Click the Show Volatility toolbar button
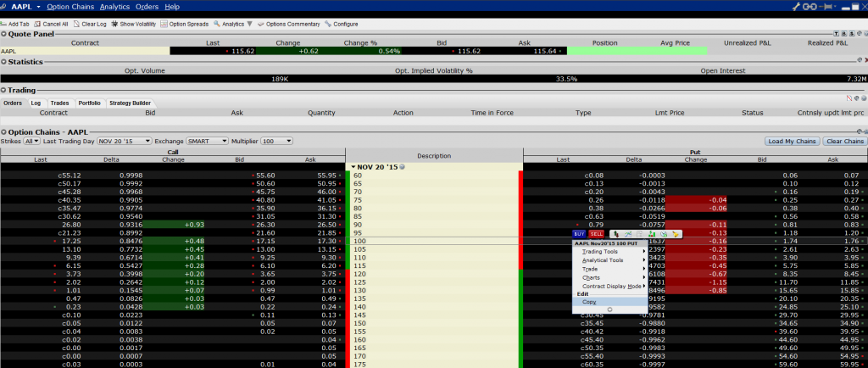The height and width of the screenshot is (368, 868). tap(134, 25)
